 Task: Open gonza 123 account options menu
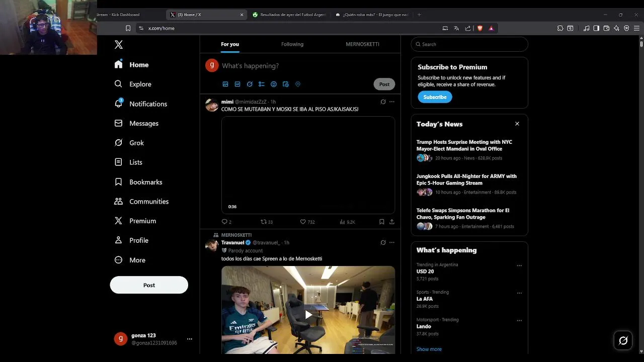coord(190,339)
